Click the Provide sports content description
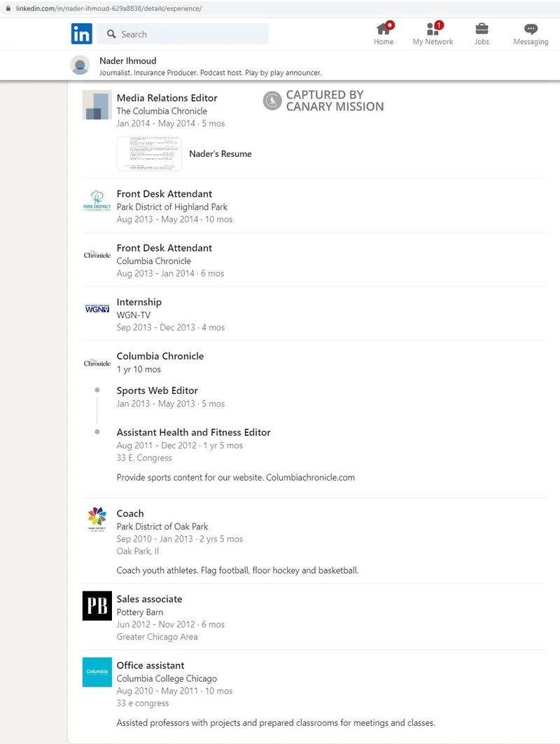This screenshot has height=744, width=560. 236,477
